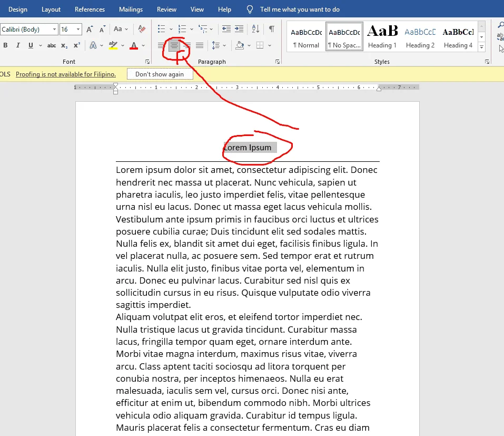Open the References tab
Image resolution: width=504 pixels, height=436 pixels.
coord(90,9)
